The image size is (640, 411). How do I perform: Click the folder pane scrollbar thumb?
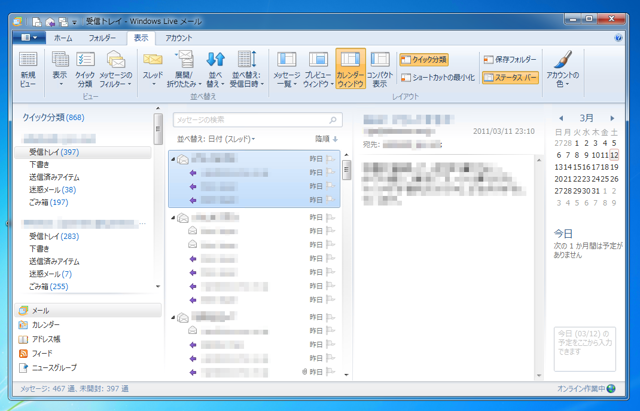click(158, 129)
